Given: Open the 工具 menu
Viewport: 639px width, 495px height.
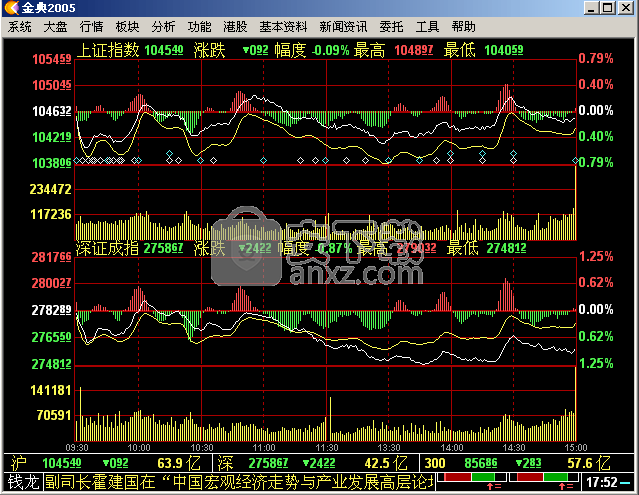Looking at the screenshot, I should coord(427,27).
